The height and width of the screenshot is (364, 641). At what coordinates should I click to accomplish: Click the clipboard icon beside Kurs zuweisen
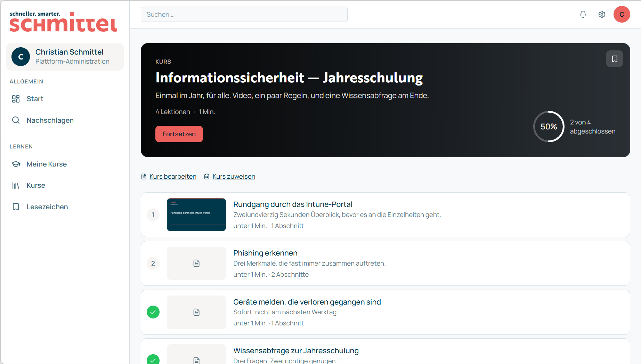207,177
